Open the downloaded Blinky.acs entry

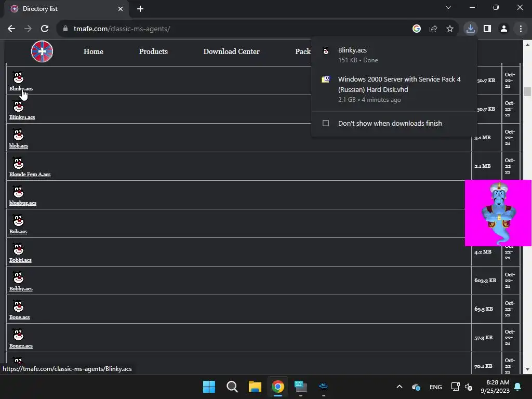394,55
